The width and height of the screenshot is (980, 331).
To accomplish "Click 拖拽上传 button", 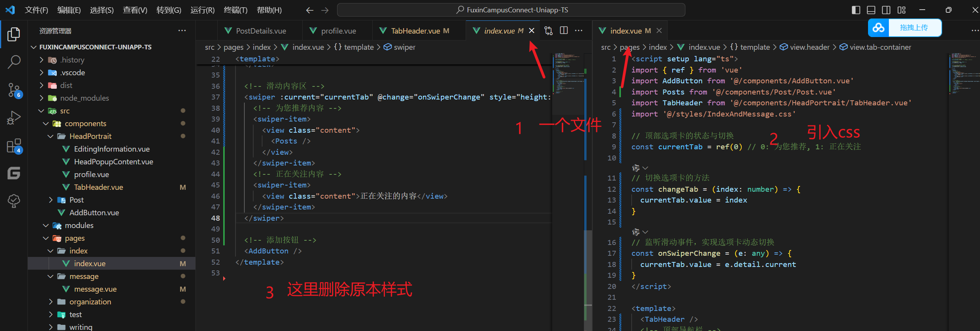I will point(914,28).
